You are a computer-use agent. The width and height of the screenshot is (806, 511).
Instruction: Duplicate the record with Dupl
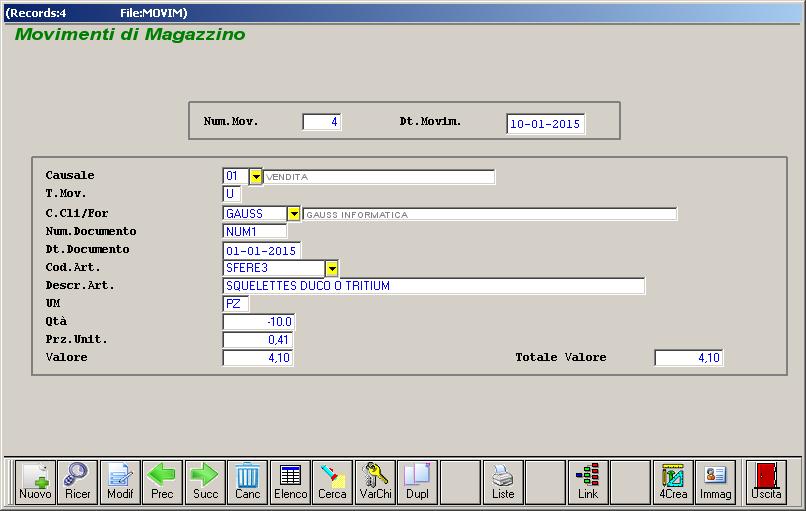(418, 482)
